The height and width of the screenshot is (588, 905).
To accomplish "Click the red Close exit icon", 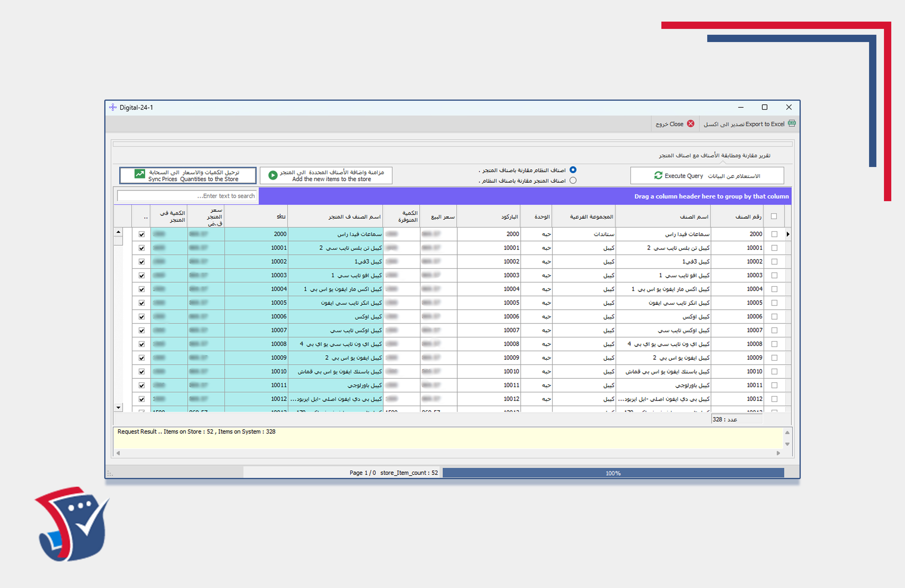I will (x=691, y=124).
